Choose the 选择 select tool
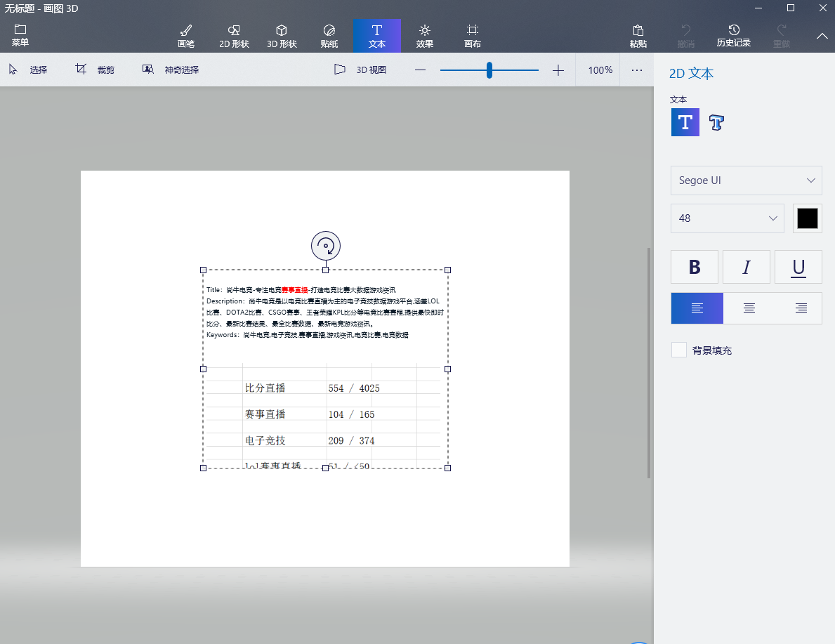The height and width of the screenshot is (644, 835). (28, 70)
